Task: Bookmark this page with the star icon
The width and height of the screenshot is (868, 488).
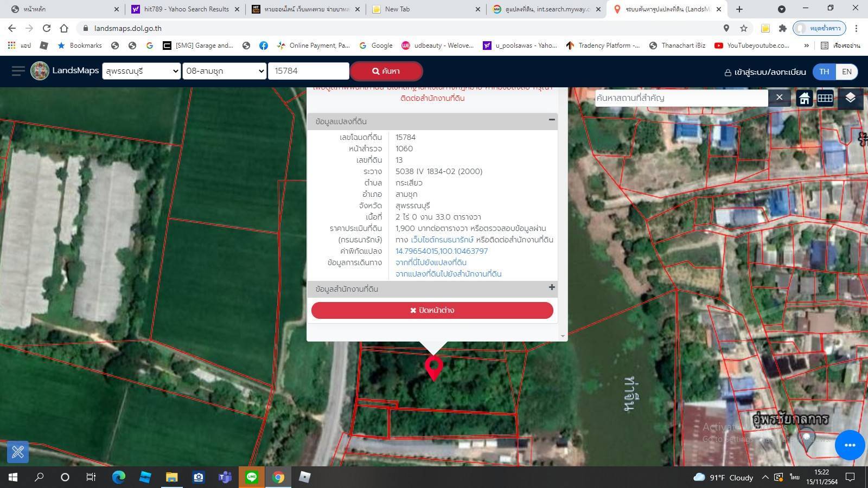Action: click(x=744, y=28)
